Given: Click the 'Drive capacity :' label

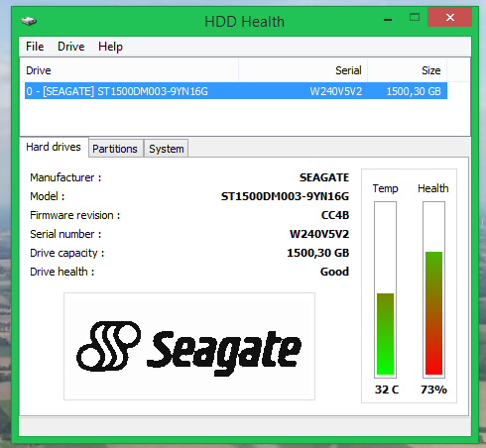Looking at the screenshot, I should pyautogui.click(x=67, y=253).
